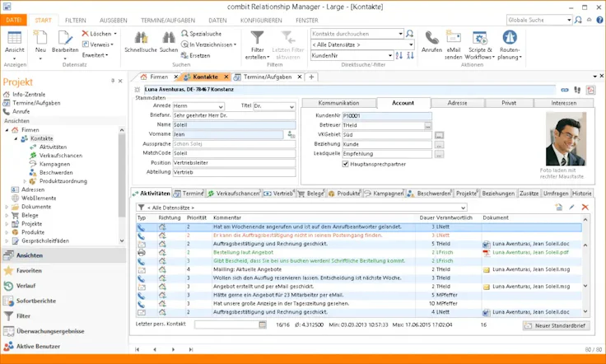
Task: Select Verkaufschancen in the tree
Action: (x=60, y=156)
